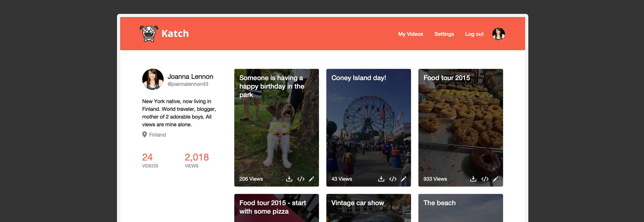
Task: Edit the birthday in the park video
Action: [x=311, y=179]
